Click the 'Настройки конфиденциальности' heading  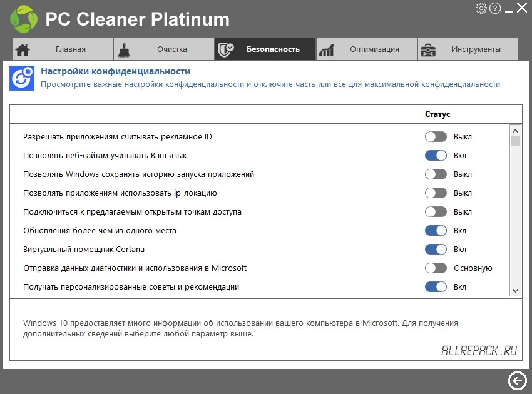tap(115, 71)
